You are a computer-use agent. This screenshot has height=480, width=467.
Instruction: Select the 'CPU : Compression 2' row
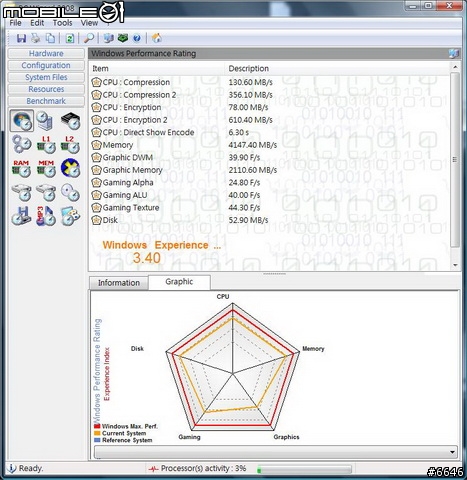(270, 95)
